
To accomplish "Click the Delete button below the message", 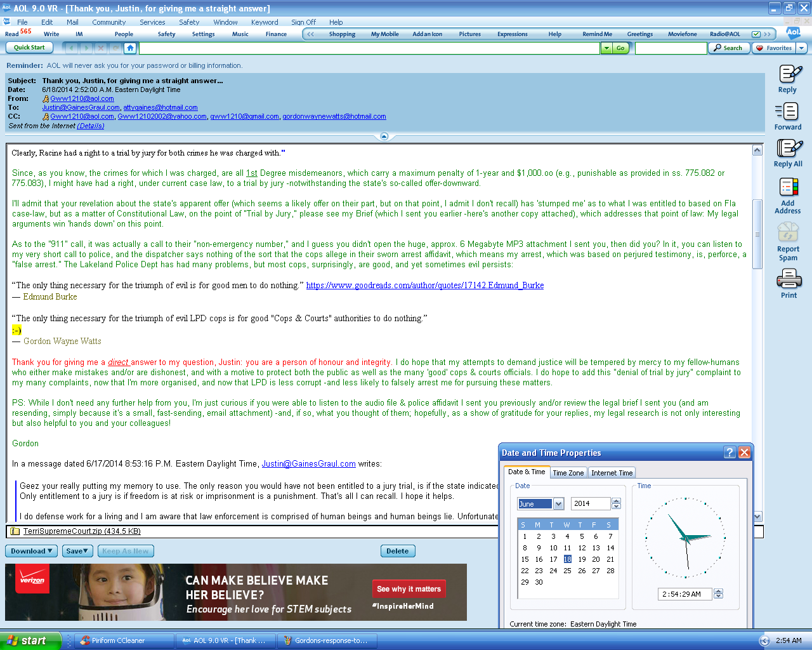I will [x=398, y=551].
